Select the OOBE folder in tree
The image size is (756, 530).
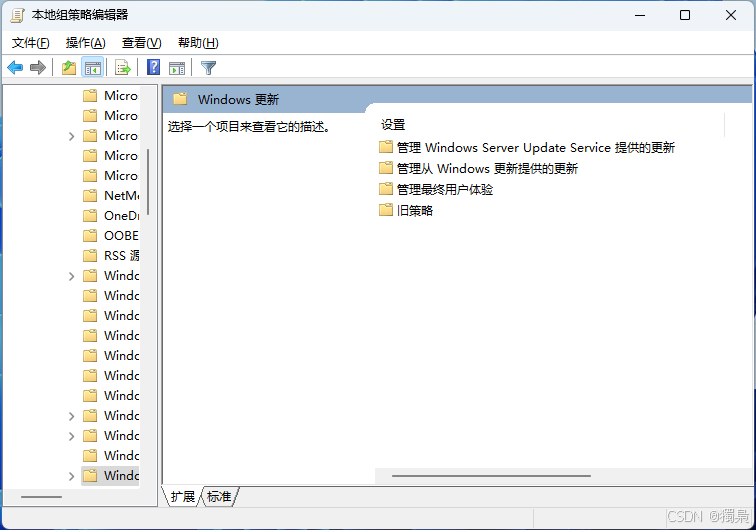coord(110,235)
